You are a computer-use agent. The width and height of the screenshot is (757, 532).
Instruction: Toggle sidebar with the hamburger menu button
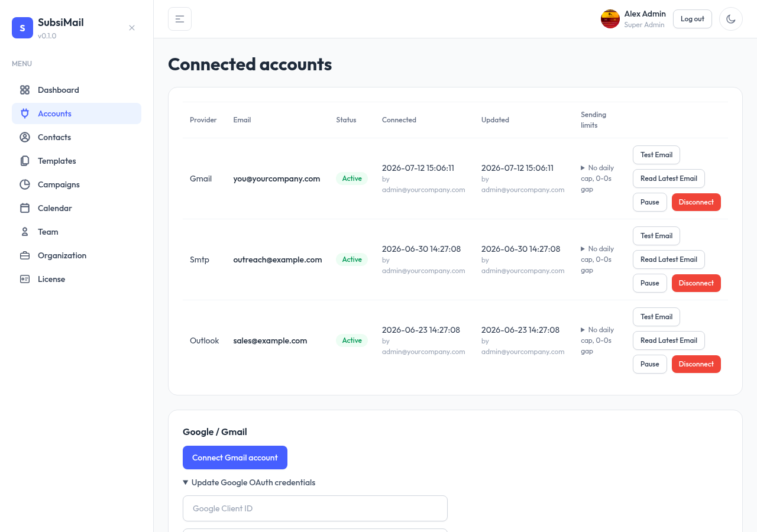tap(180, 19)
